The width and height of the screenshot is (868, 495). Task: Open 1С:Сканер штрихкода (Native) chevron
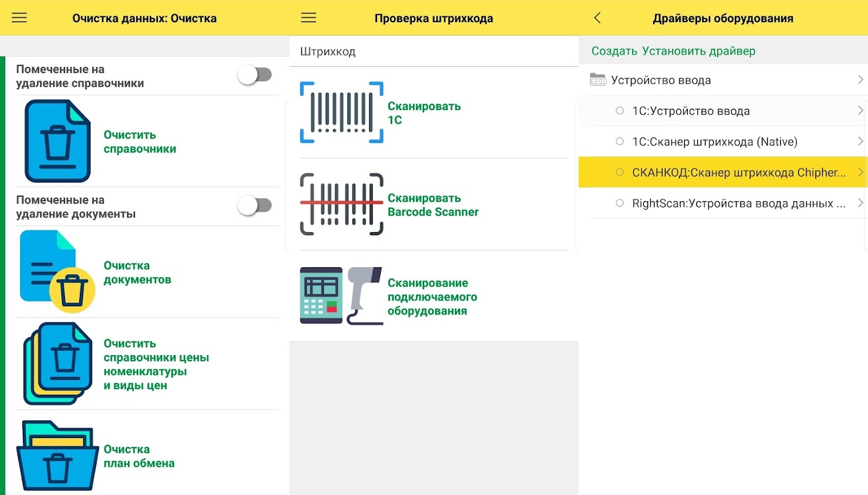(x=861, y=142)
